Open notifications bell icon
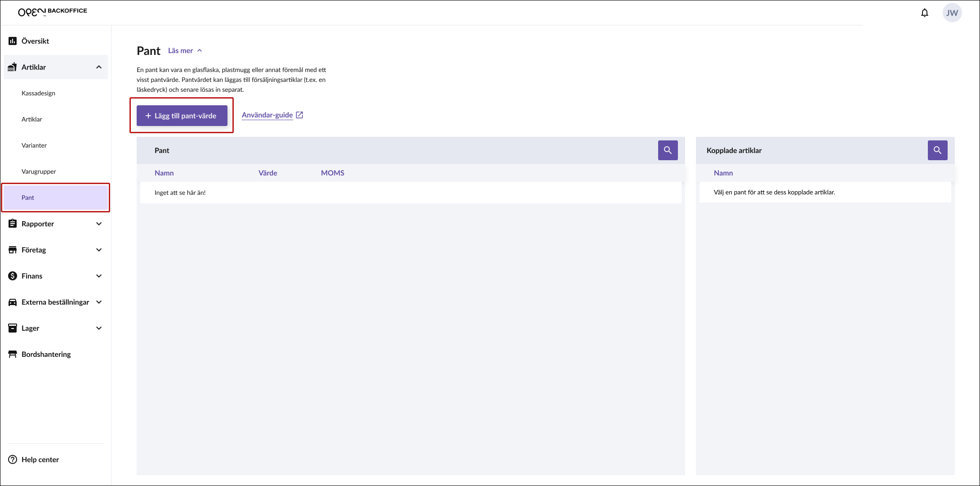The image size is (980, 486). pyautogui.click(x=925, y=13)
